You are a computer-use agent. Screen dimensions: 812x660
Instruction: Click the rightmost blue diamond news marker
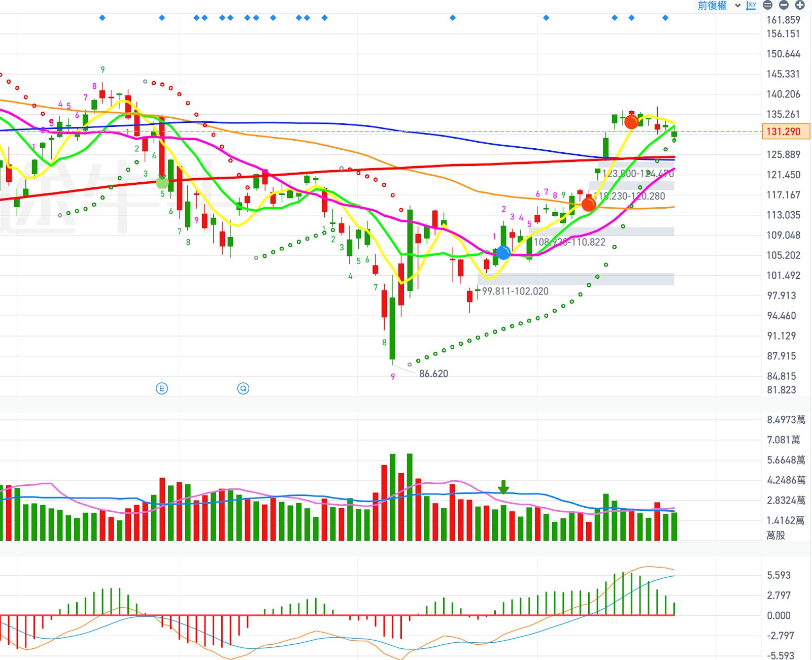pos(665,18)
